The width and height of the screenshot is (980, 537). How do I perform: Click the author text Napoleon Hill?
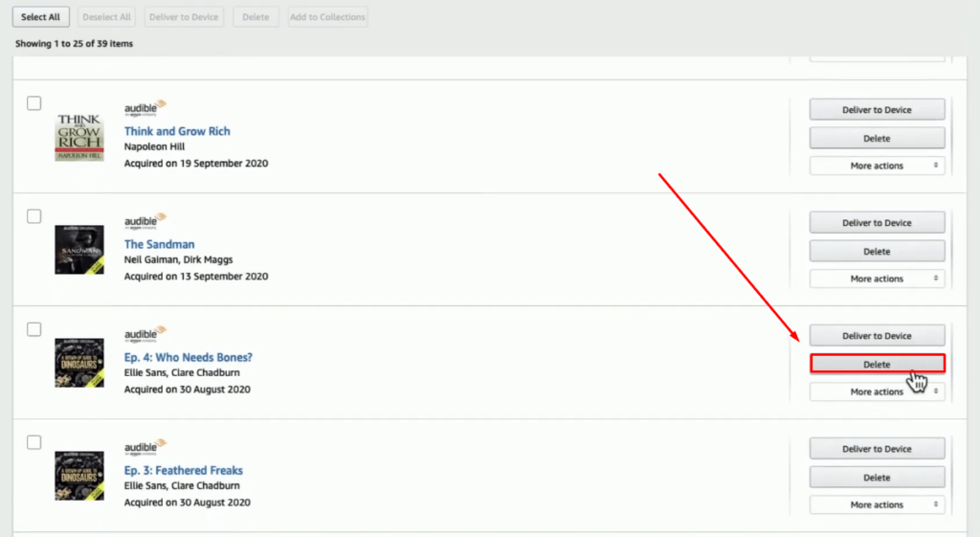[154, 146]
